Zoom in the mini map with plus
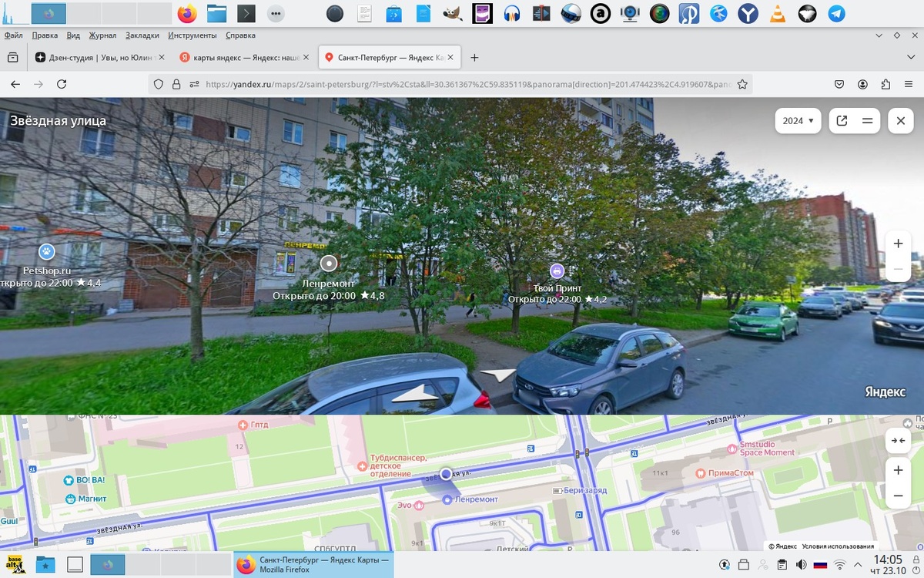This screenshot has height=578, width=924. [898, 470]
